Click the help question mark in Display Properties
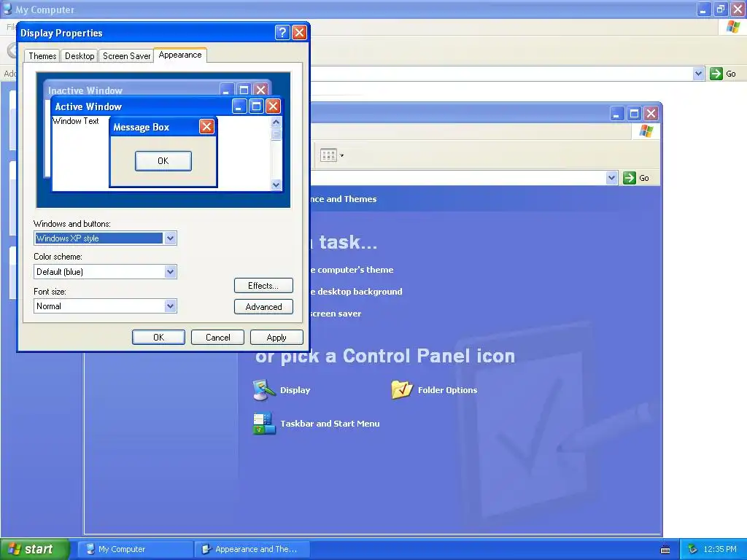This screenshot has height=560, width=747. (282, 32)
